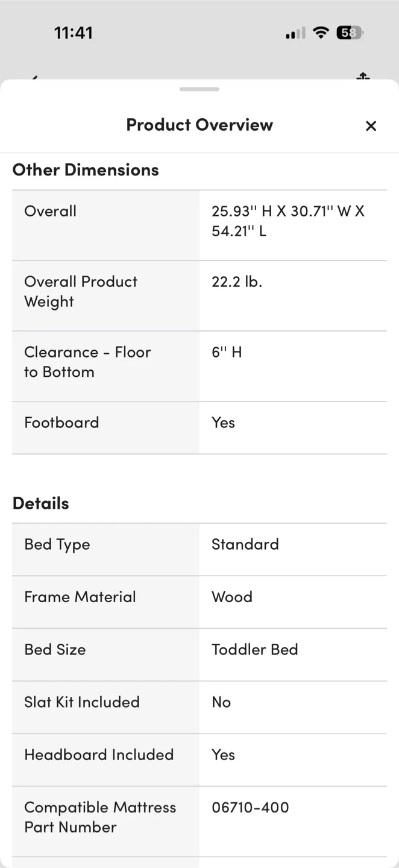Tap the Clearance Floor to Bottom row

point(199,365)
